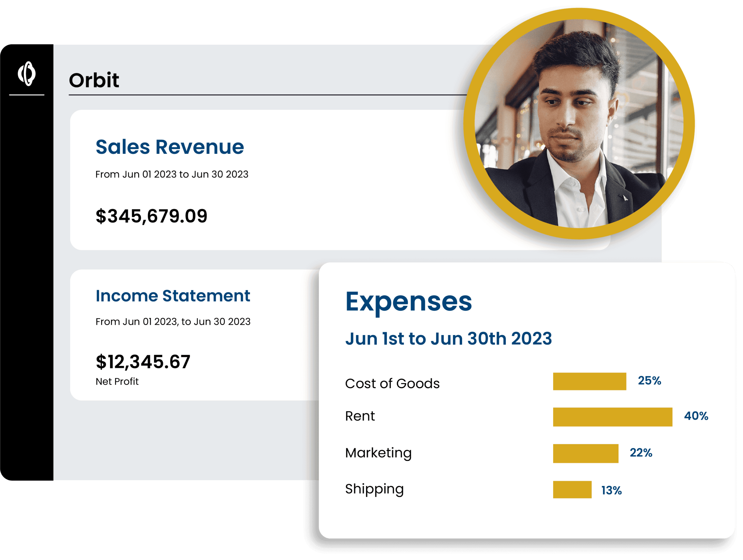Open the Income Statement heading
Image resolution: width=743 pixels, height=560 pixels.
[173, 296]
